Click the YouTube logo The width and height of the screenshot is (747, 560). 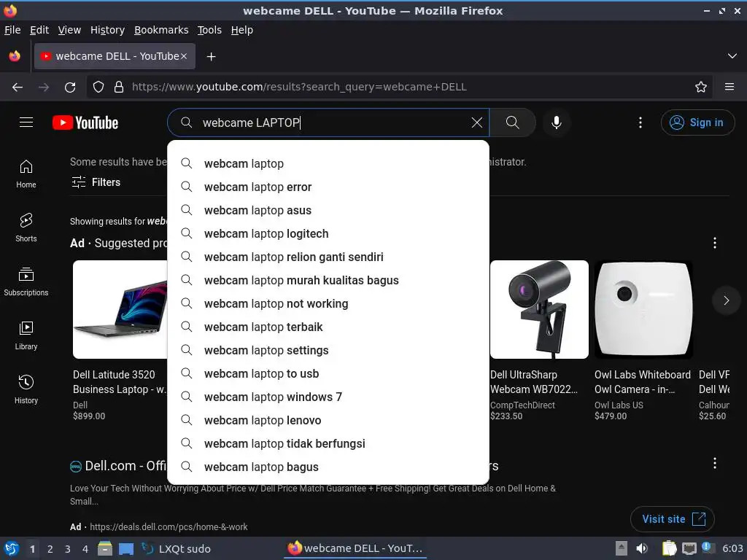point(85,122)
